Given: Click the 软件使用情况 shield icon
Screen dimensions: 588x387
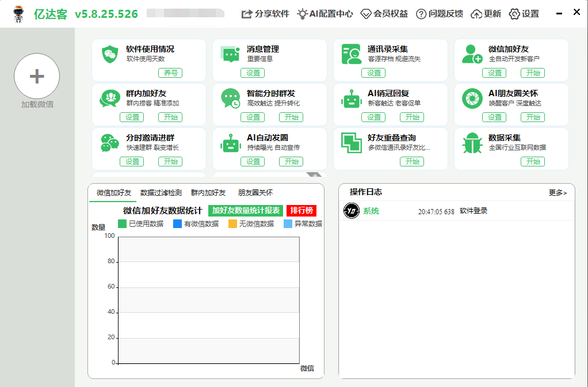Looking at the screenshot, I should (x=110, y=54).
